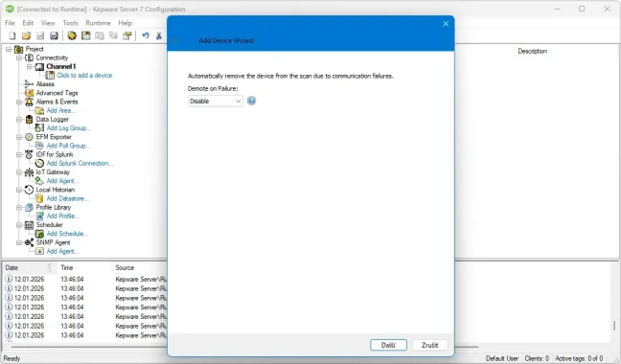Click the Zrušit button to cancel

click(429, 345)
